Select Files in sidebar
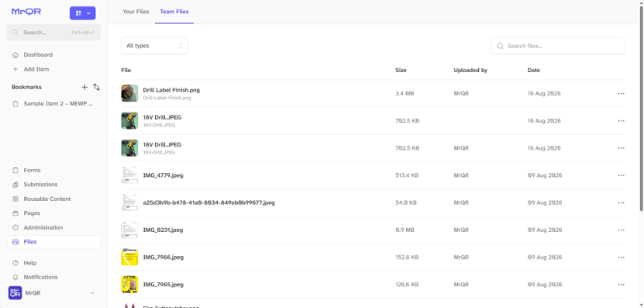This screenshot has width=644, height=308. [x=53, y=242]
